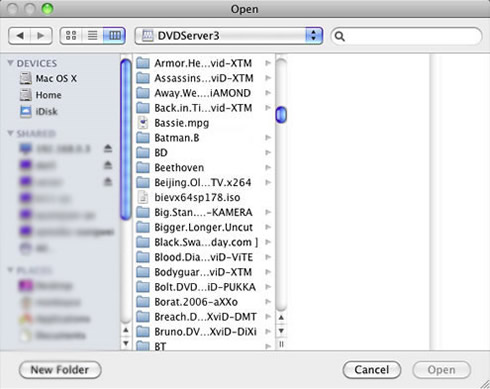Click sidebar scroll down arrow
Viewport: 490px width, 389px height.
click(126, 343)
